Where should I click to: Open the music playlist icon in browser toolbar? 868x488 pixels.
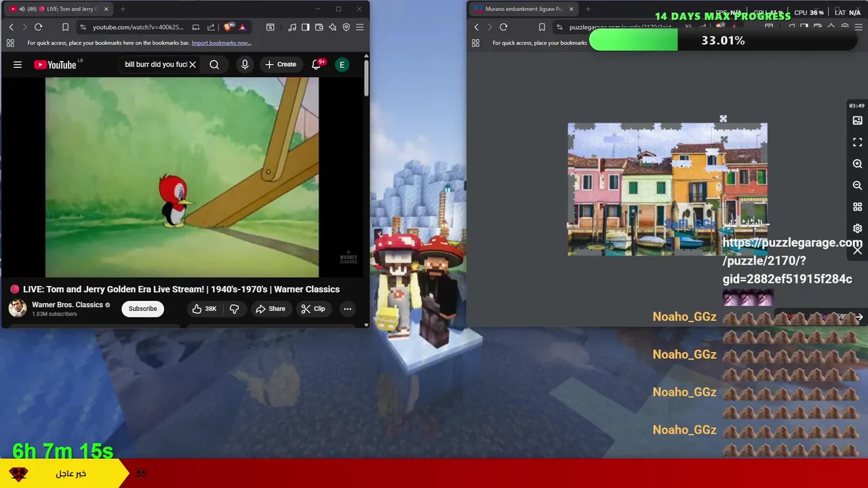coord(292,27)
